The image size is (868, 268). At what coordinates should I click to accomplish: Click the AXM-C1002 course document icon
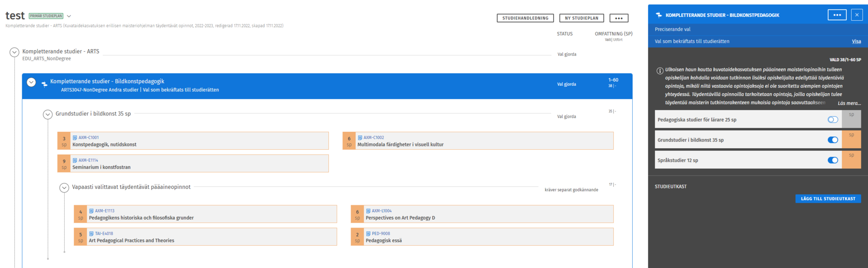coord(360,138)
